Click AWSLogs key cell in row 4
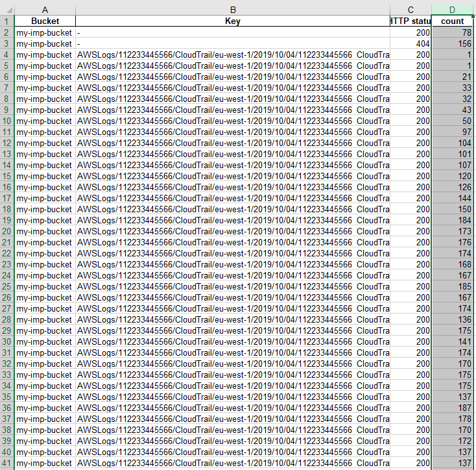Viewport: 476px width, 470px height. click(233, 55)
